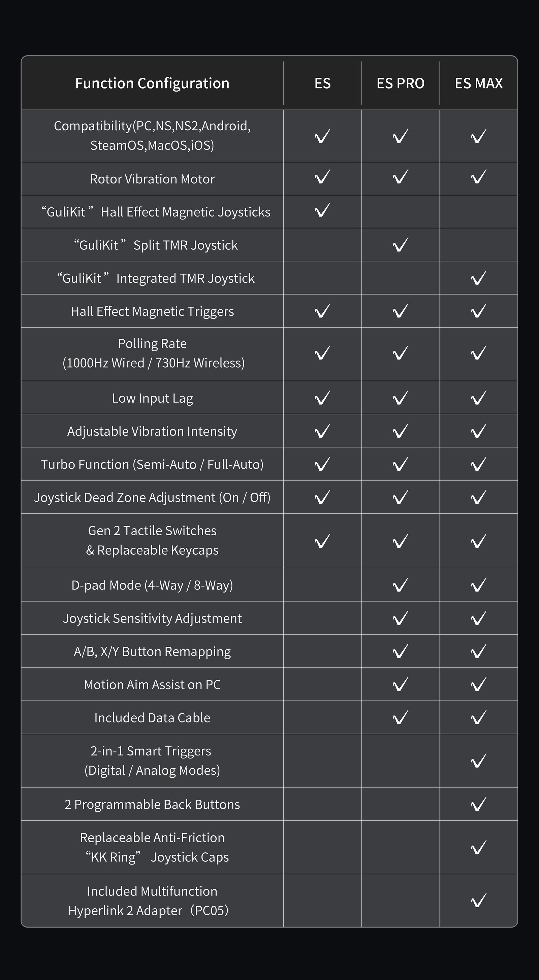
Task: Click the ES PRO checkmark for Motion Aim Assist
Action: coord(401,684)
